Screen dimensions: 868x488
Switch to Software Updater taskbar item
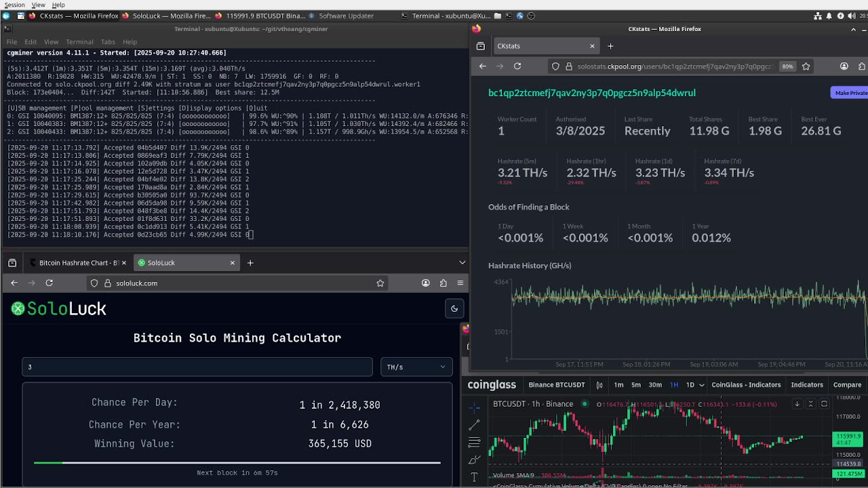[340, 16]
